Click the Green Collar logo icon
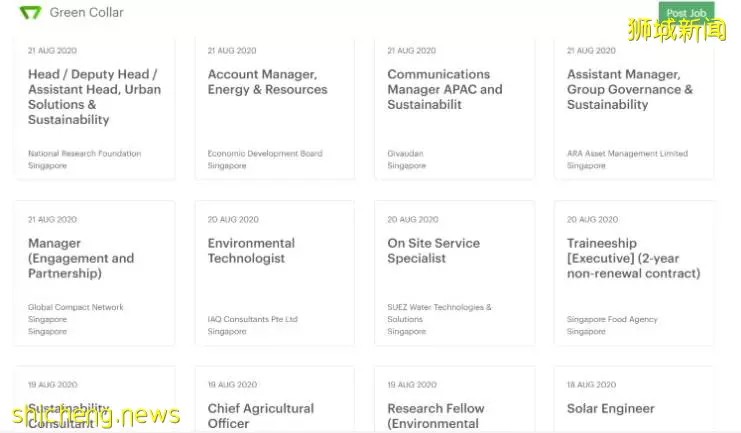 tap(30, 12)
